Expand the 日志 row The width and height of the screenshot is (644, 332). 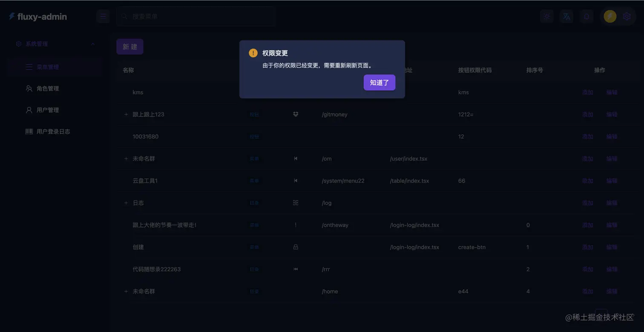126,203
